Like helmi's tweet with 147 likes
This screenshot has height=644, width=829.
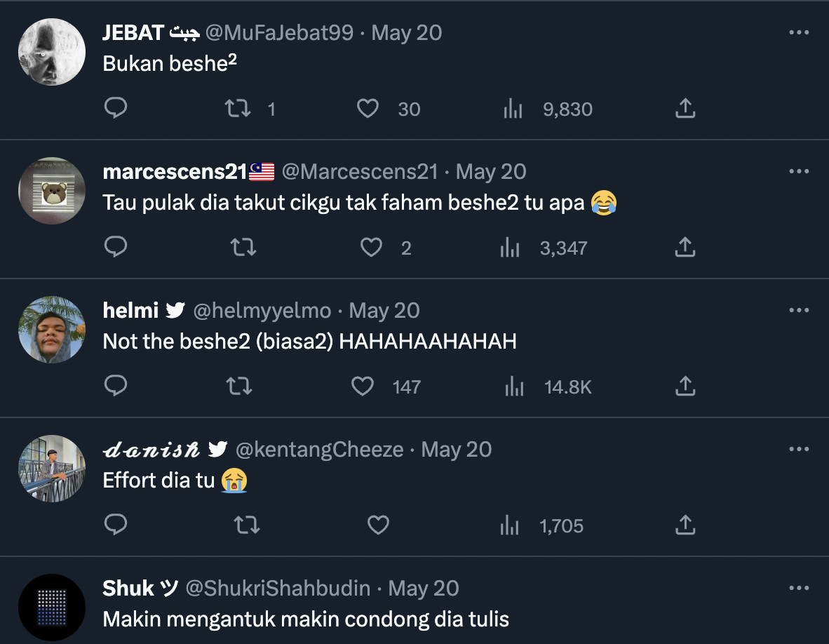point(363,386)
